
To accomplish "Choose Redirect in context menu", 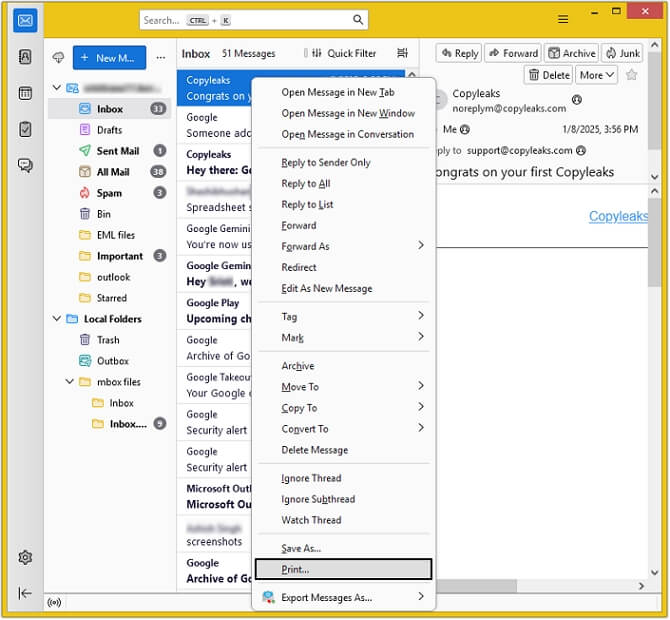I will 344,267.
